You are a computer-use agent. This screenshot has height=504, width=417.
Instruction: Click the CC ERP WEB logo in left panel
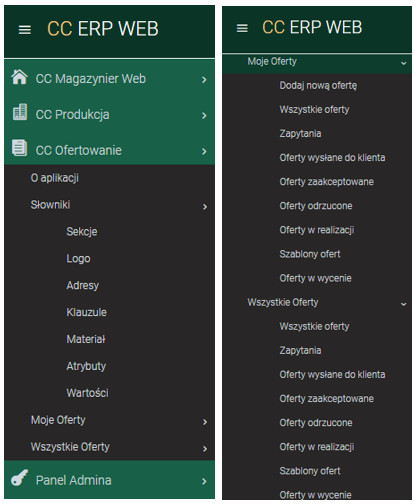click(x=103, y=29)
